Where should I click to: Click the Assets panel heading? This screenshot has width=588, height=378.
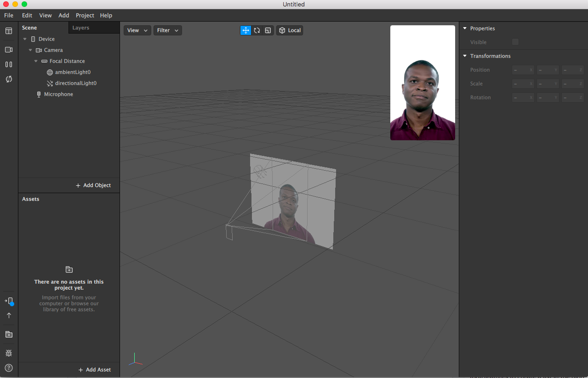point(31,199)
